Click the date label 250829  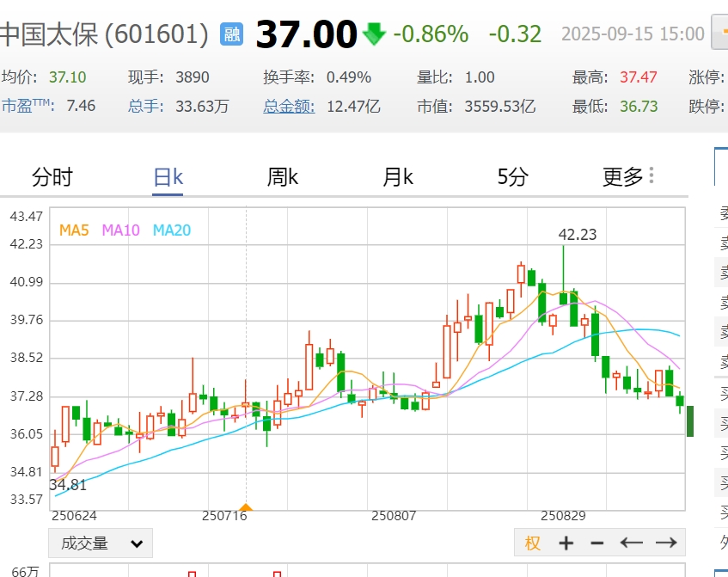(x=563, y=516)
